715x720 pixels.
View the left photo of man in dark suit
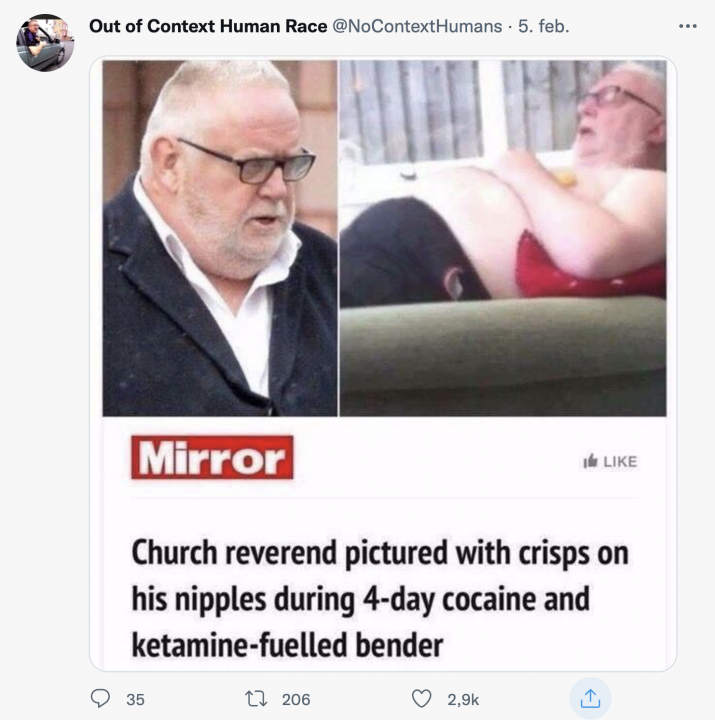220,238
